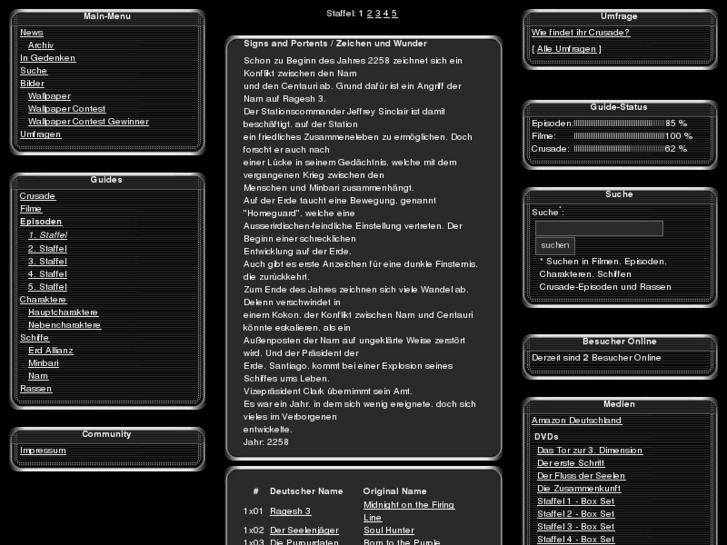Click Derzeit sind 2 Besucher Online
Image resolution: width=727 pixels, height=545 pixels.
pos(596,358)
